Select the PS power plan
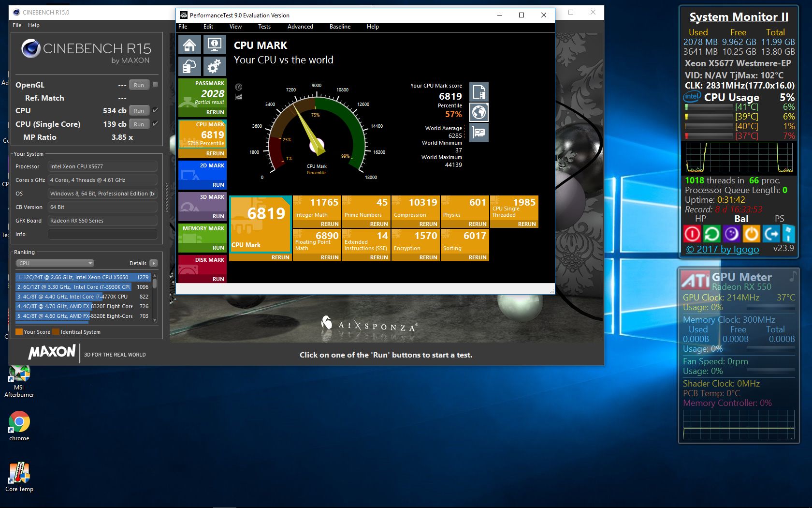Viewport: 812px width, 508px height. point(779,219)
